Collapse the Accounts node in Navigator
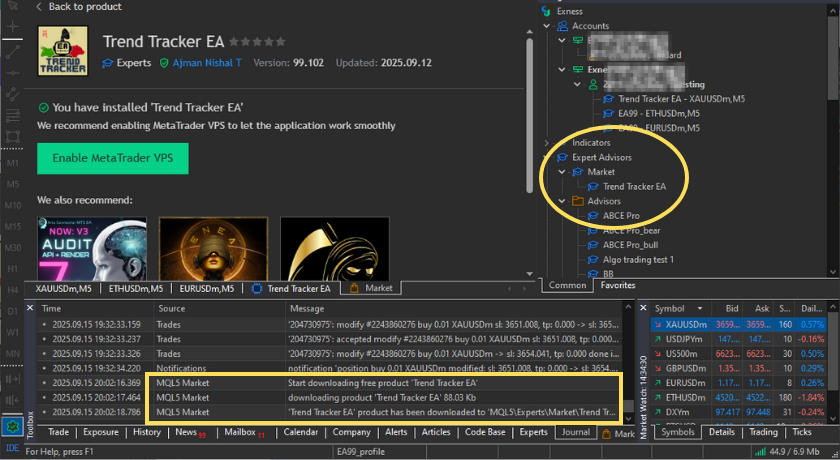Viewport: 840px width, 460px height. [546, 26]
